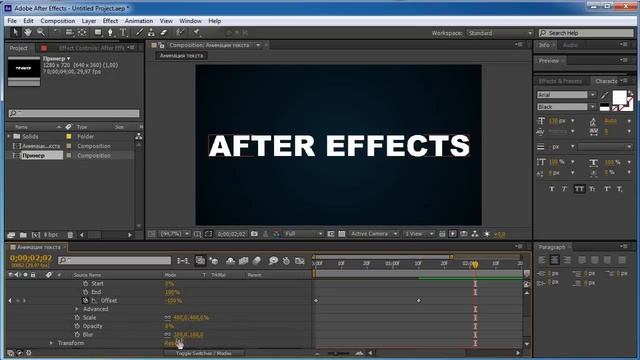Select the Pan Behind anchor tool
This screenshot has height=360, width=640.
[82, 32]
